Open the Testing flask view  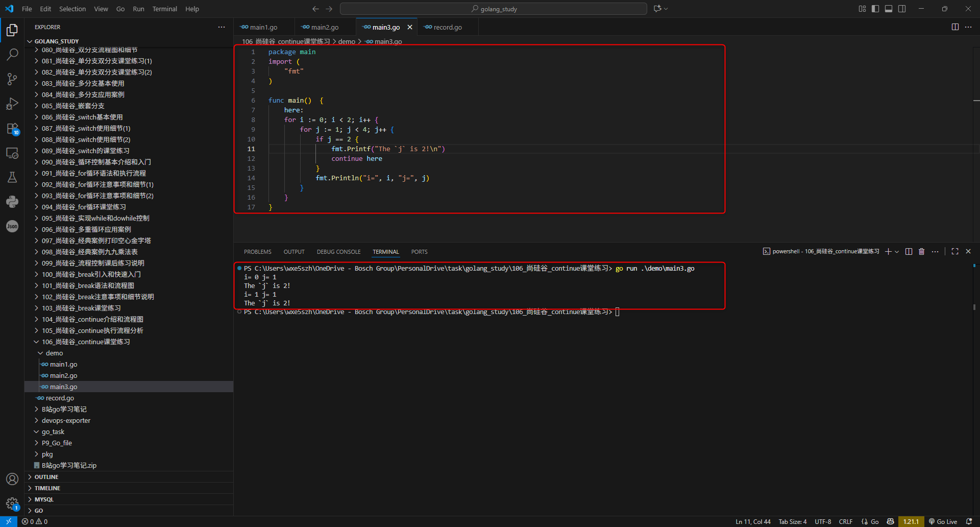pos(12,177)
